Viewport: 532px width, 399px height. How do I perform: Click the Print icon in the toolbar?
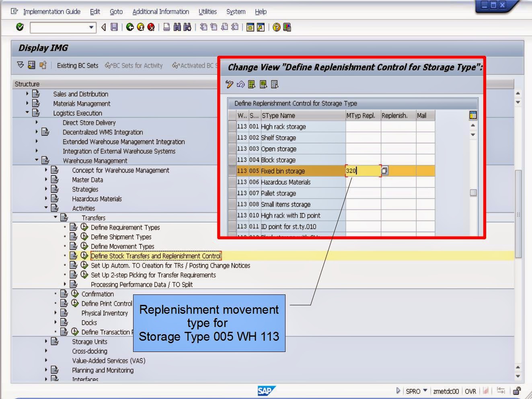click(x=166, y=27)
